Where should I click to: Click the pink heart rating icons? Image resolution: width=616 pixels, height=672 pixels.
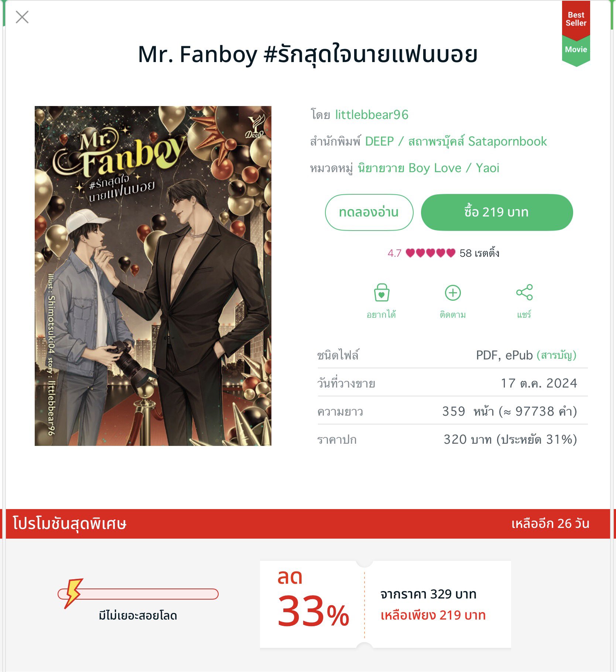click(x=430, y=253)
